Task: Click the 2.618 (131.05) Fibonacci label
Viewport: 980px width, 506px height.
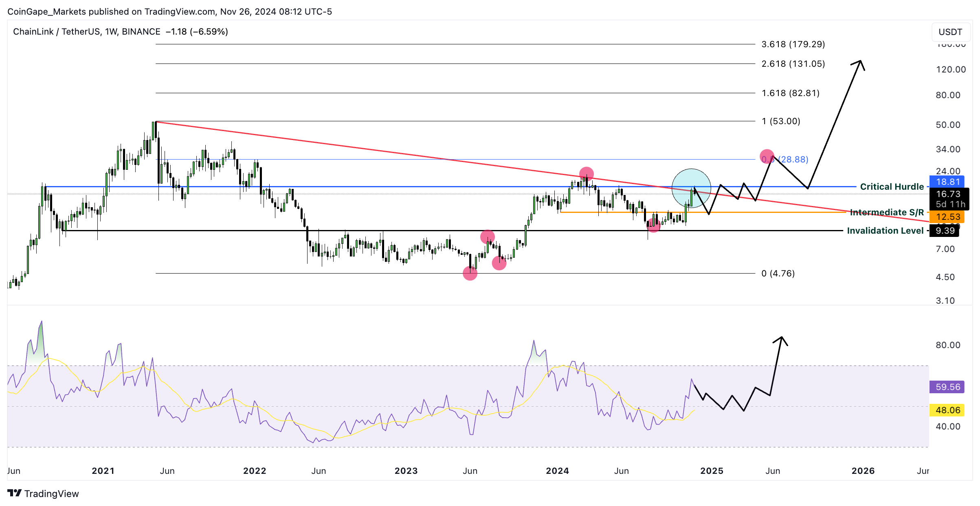Action: (x=793, y=64)
